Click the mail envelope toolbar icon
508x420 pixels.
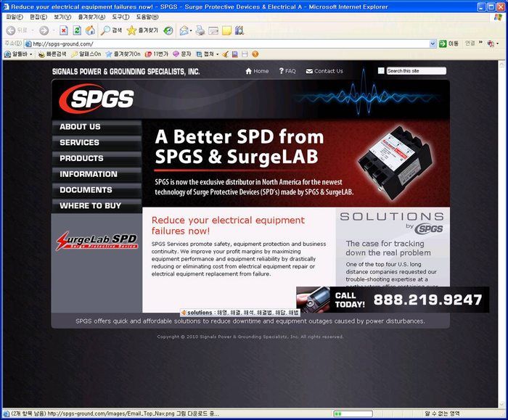(x=184, y=30)
